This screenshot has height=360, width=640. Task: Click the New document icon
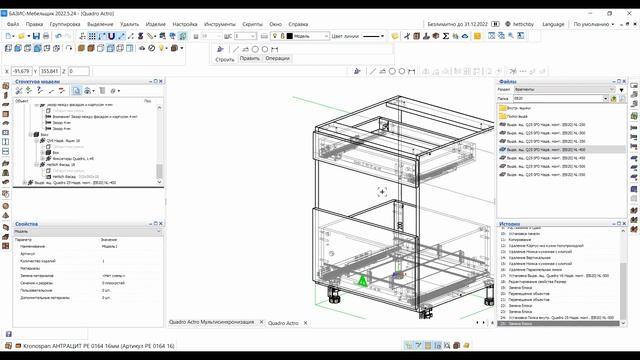click(8, 36)
